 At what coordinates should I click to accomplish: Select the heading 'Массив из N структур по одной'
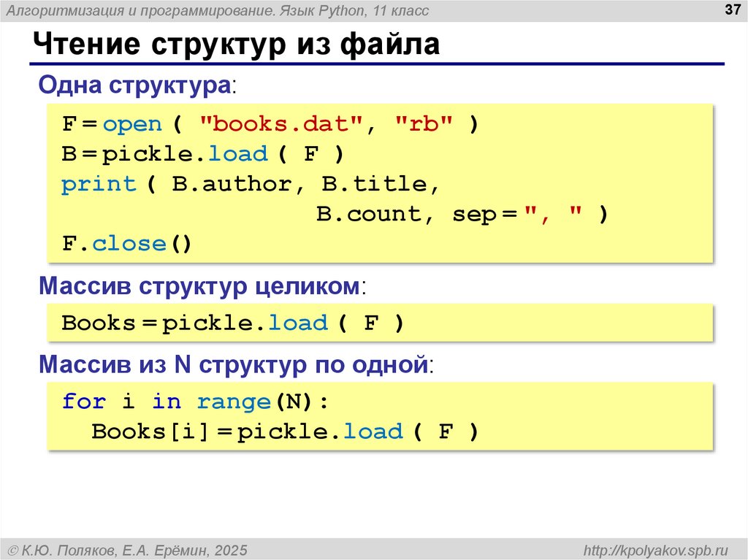tap(233, 364)
